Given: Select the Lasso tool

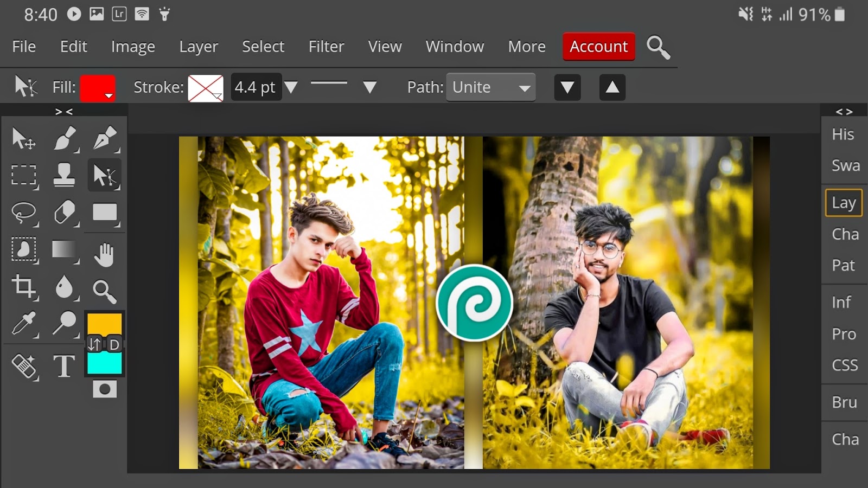Looking at the screenshot, I should (x=24, y=213).
